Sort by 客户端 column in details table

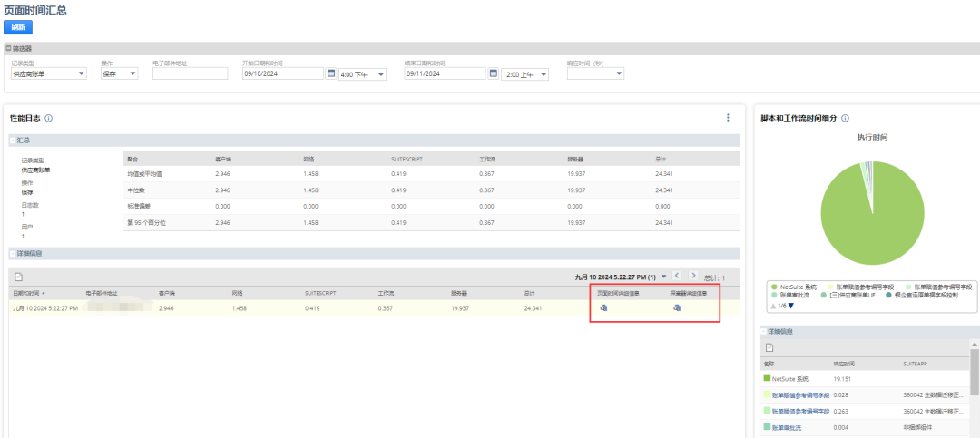(x=167, y=293)
